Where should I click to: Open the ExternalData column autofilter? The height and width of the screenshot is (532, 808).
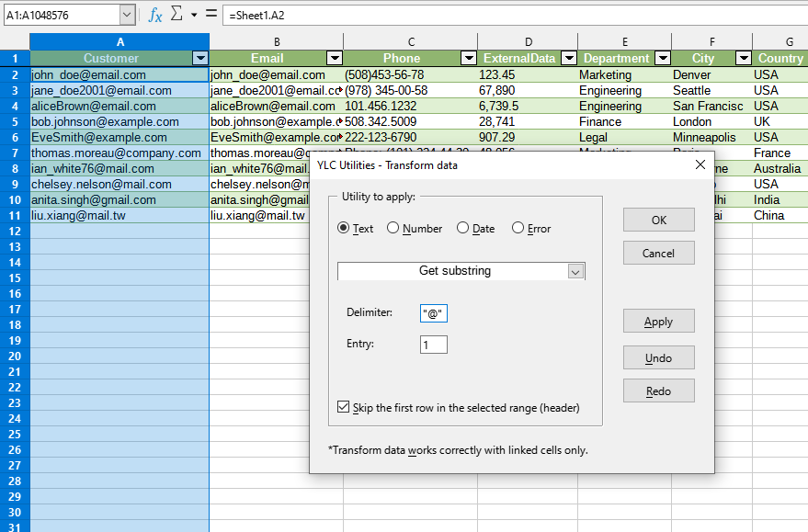(568, 58)
